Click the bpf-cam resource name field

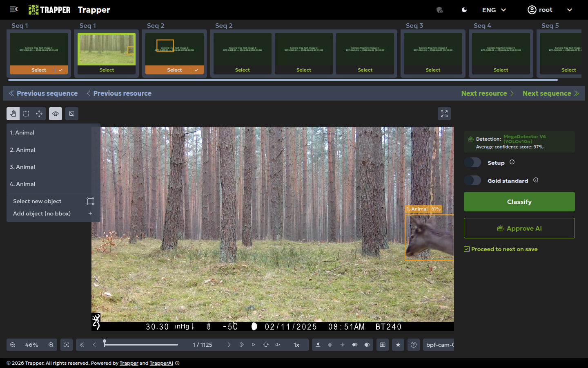(439, 345)
